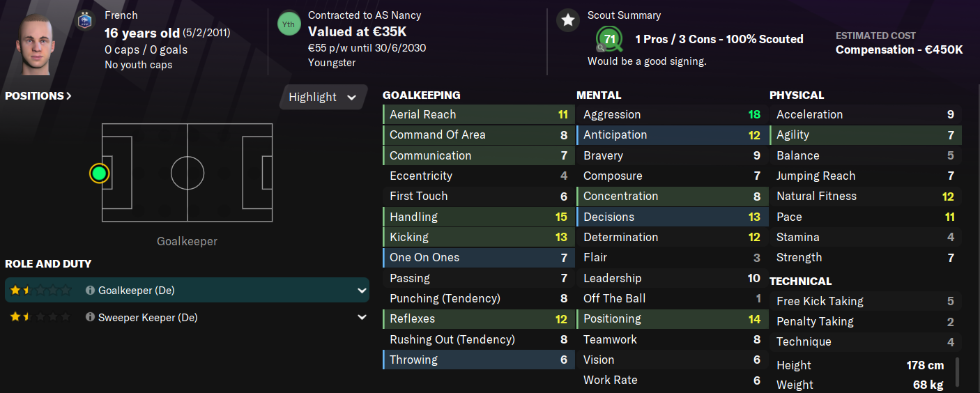Viewport: 980px width, 393px height.
Task: Click the green 71 scout rating icon
Action: [x=609, y=40]
